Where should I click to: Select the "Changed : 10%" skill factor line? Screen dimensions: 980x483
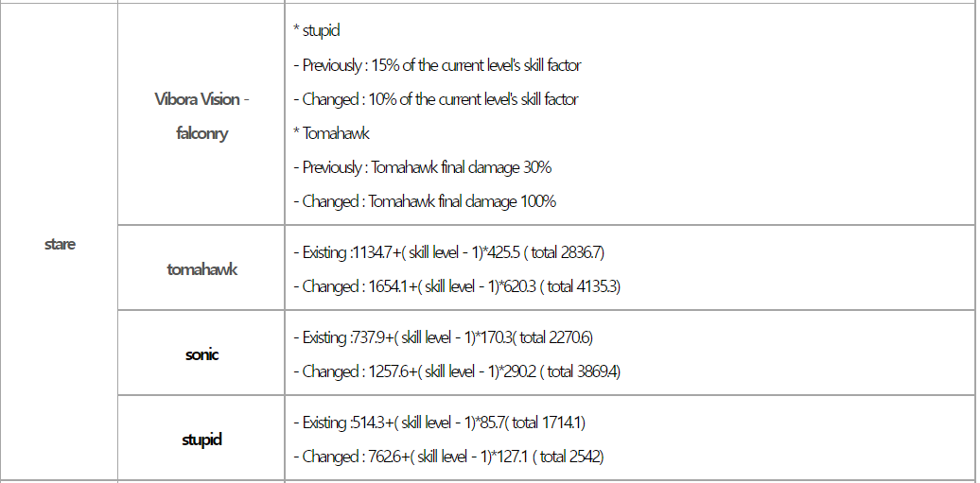pos(434,99)
